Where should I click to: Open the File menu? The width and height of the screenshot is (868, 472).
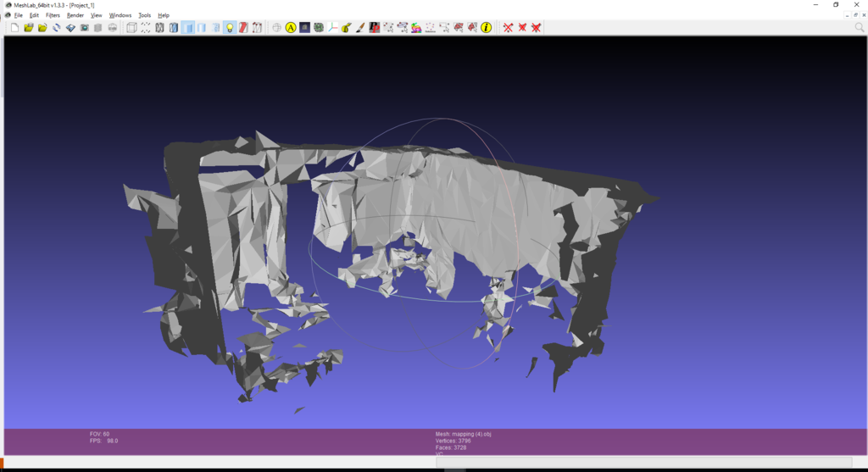[x=19, y=15]
